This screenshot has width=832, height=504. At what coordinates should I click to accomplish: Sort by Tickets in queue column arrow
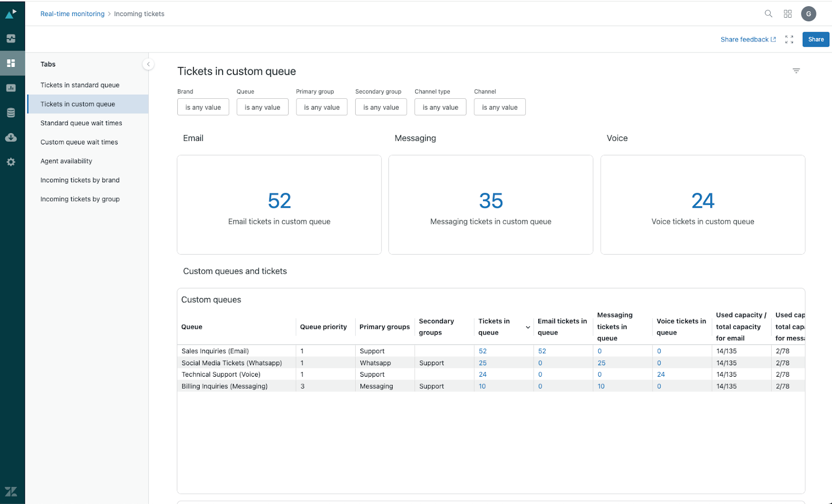tap(528, 327)
